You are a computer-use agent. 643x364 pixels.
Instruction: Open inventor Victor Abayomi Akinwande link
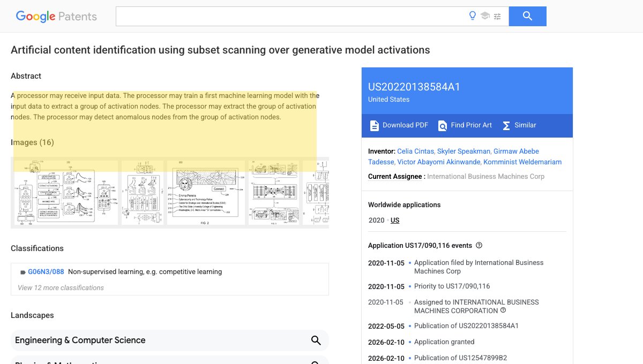coord(439,162)
